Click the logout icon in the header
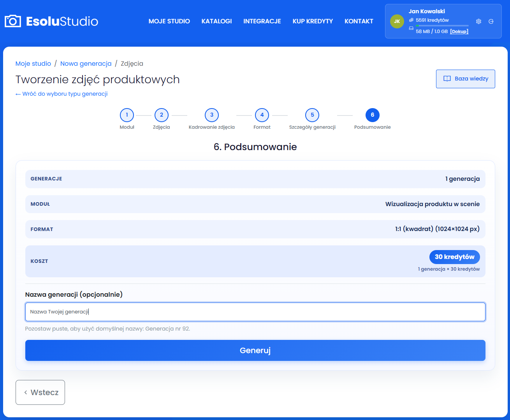510x420 pixels. pyautogui.click(x=491, y=21)
